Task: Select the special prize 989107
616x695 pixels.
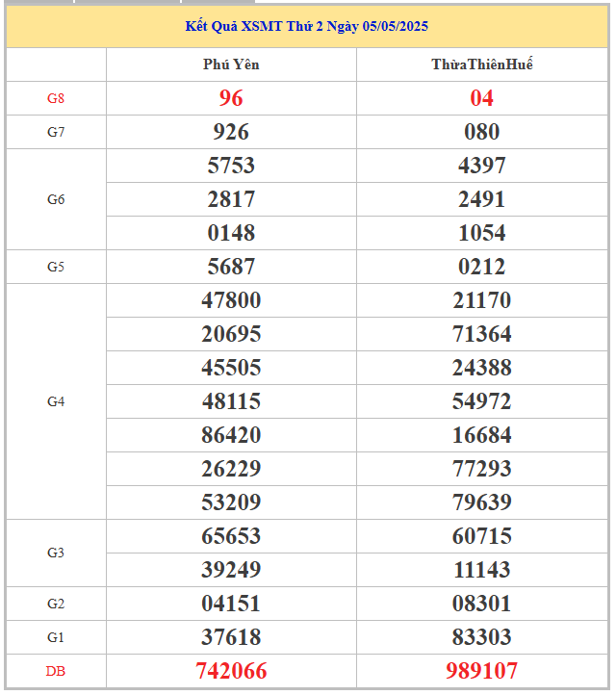Action: pos(481,671)
